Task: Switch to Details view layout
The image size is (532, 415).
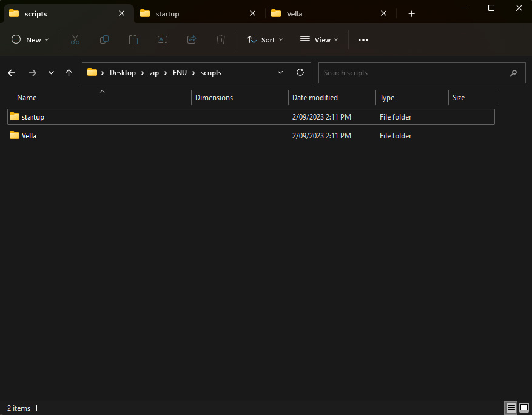Action: [x=511, y=408]
